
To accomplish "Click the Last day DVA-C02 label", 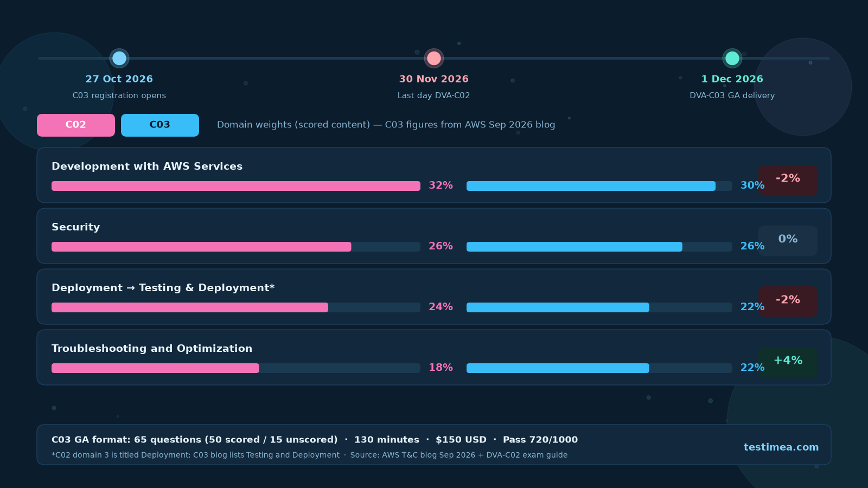I will (x=434, y=95).
